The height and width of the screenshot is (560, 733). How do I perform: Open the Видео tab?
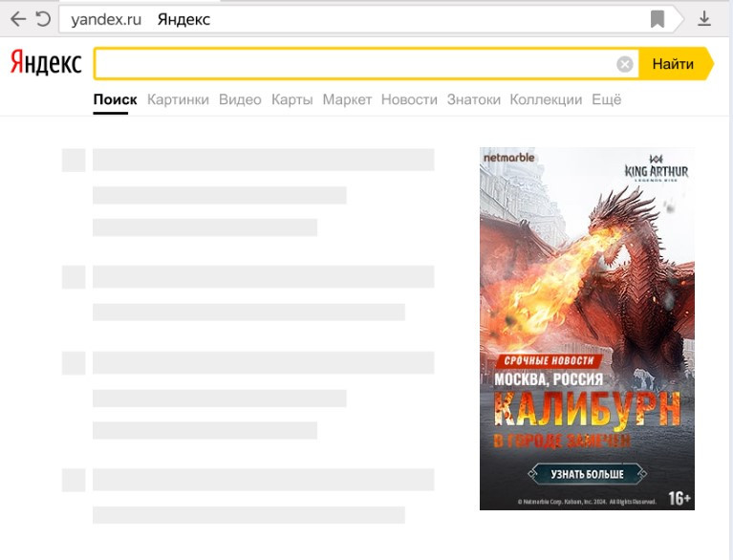click(x=240, y=99)
